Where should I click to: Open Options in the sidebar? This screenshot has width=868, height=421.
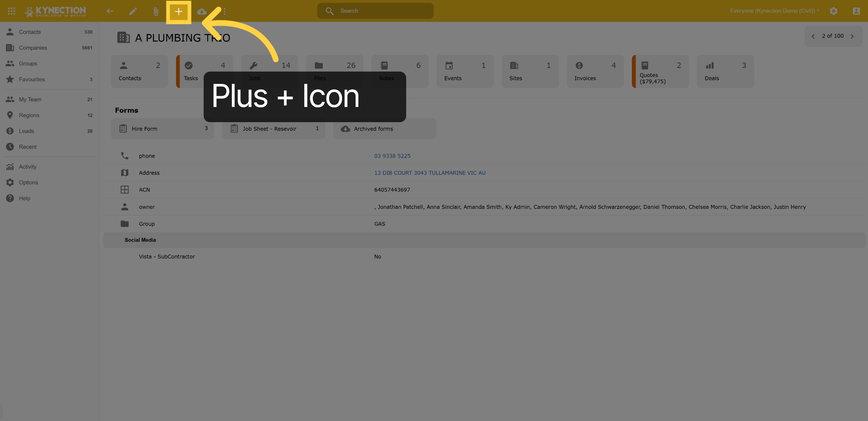(49, 182)
